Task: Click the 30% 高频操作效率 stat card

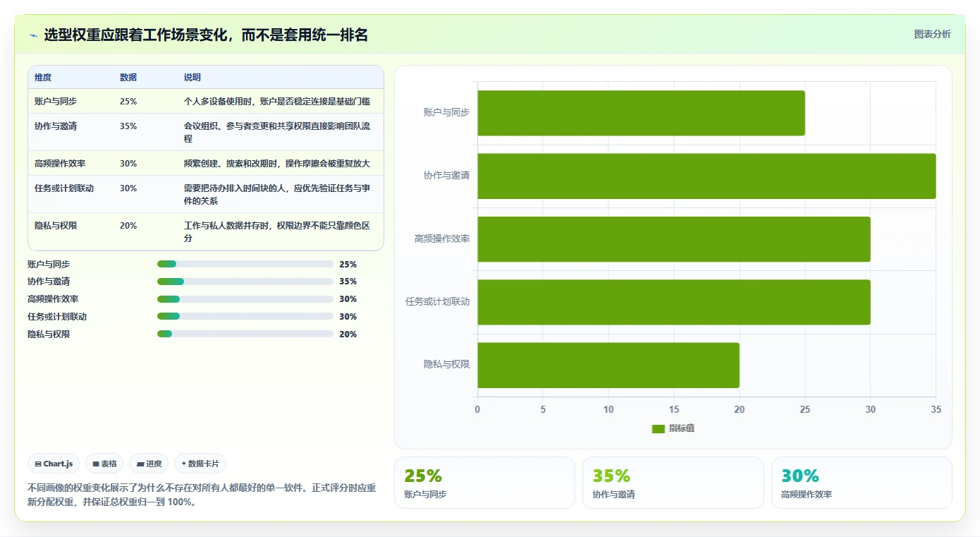Action: click(x=862, y=483)
